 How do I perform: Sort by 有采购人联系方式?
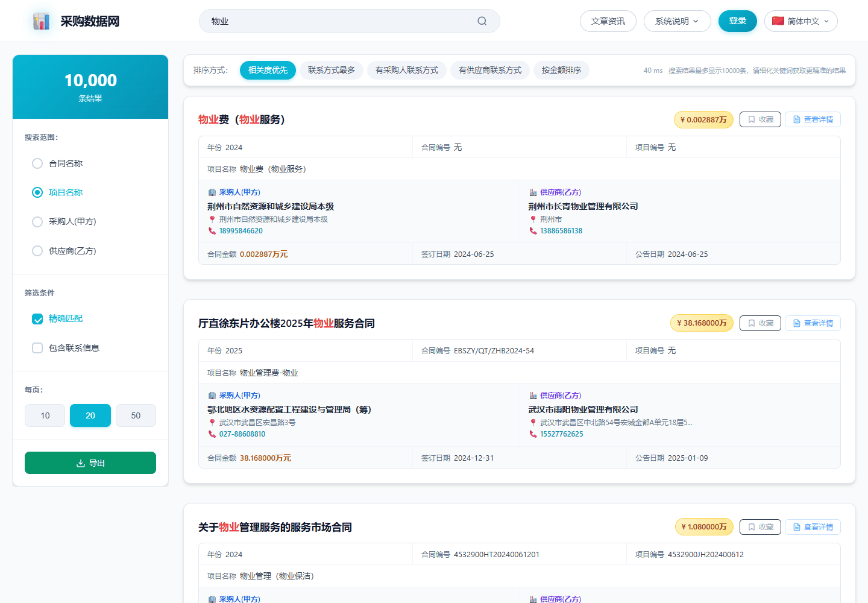click(407, 70)
